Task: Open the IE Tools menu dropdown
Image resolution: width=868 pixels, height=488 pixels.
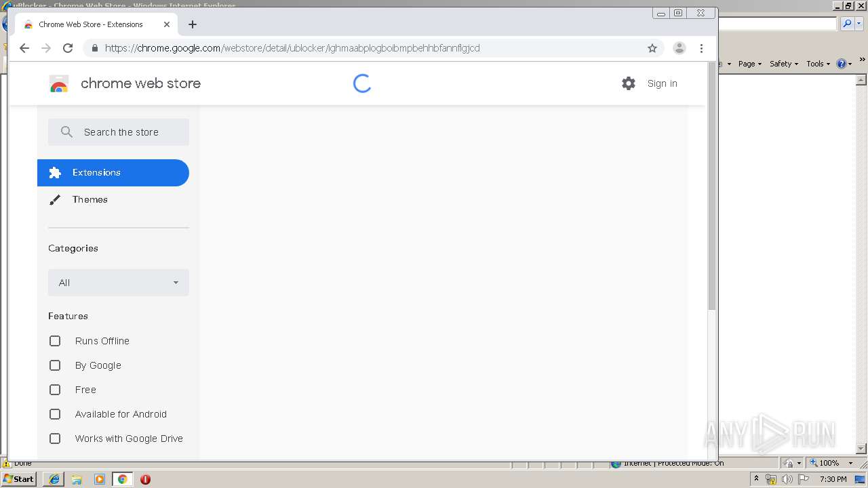Action: (818, 64)
